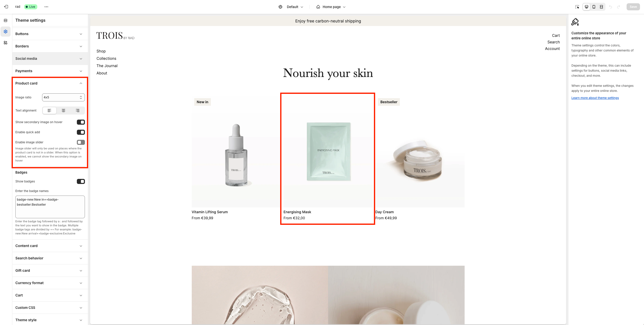The width and height of the screenshot is (644, 325).
Task: Click the badge names text field
Action: click(50, 207)
